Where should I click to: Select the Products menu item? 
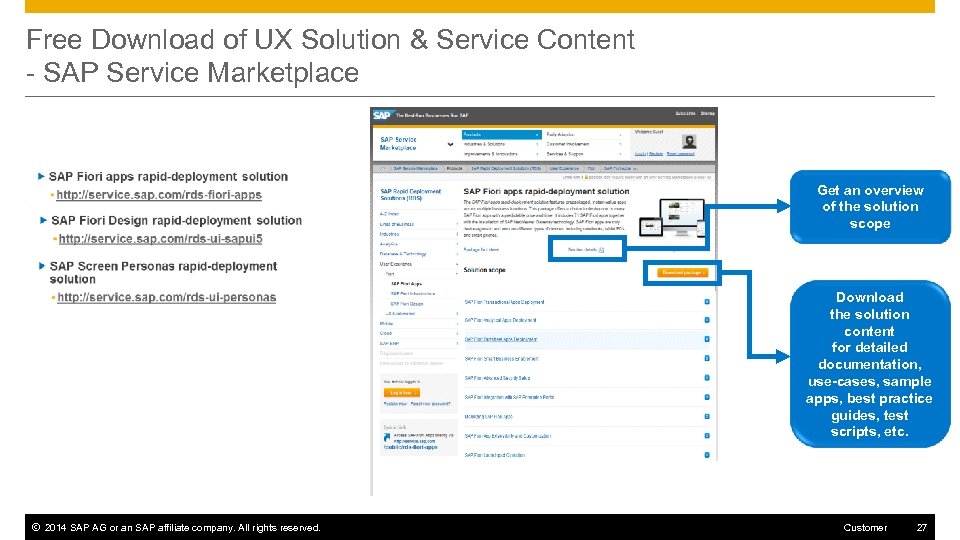[x=501, y=134]
